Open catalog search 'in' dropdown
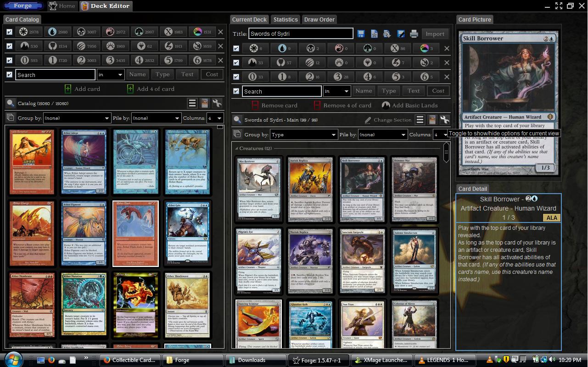This screenshot has width=588, height=367. [x=110, y=75]
